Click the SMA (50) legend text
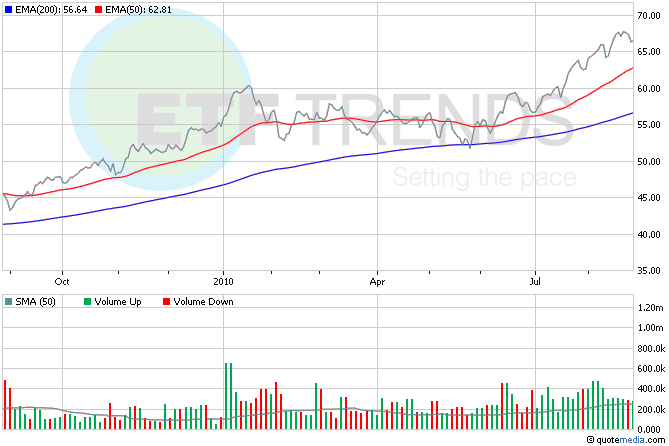This screenshot has width=669, height=446. point(35,302)
